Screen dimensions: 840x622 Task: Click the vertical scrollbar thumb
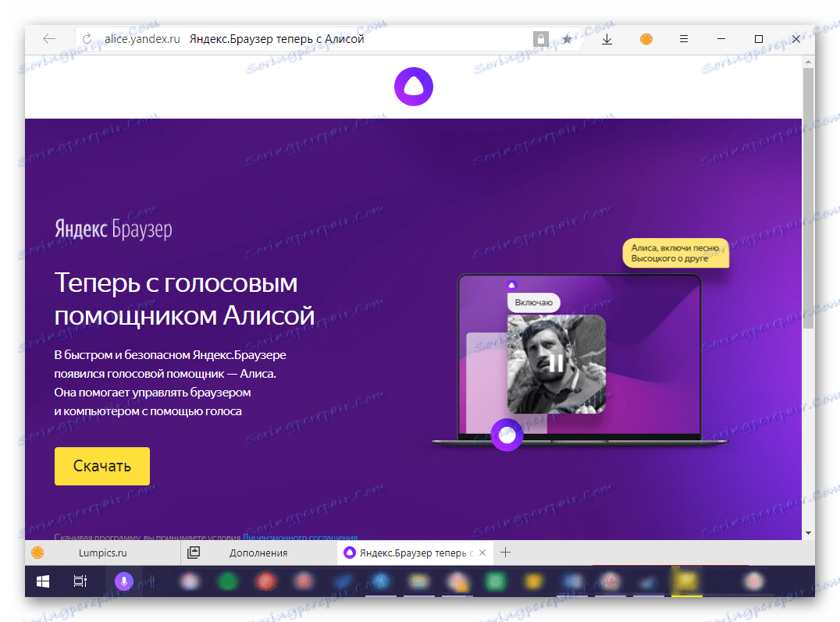coord(808,197)
